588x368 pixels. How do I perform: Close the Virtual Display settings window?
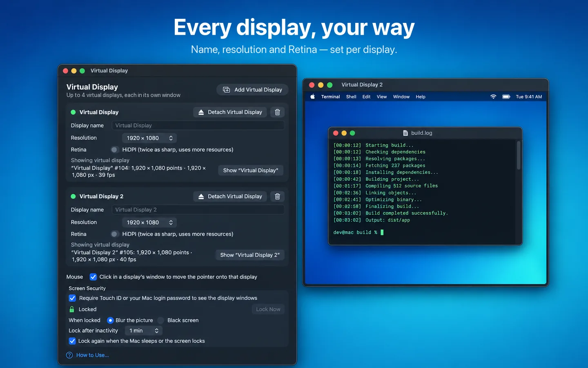tap(65, 71)
